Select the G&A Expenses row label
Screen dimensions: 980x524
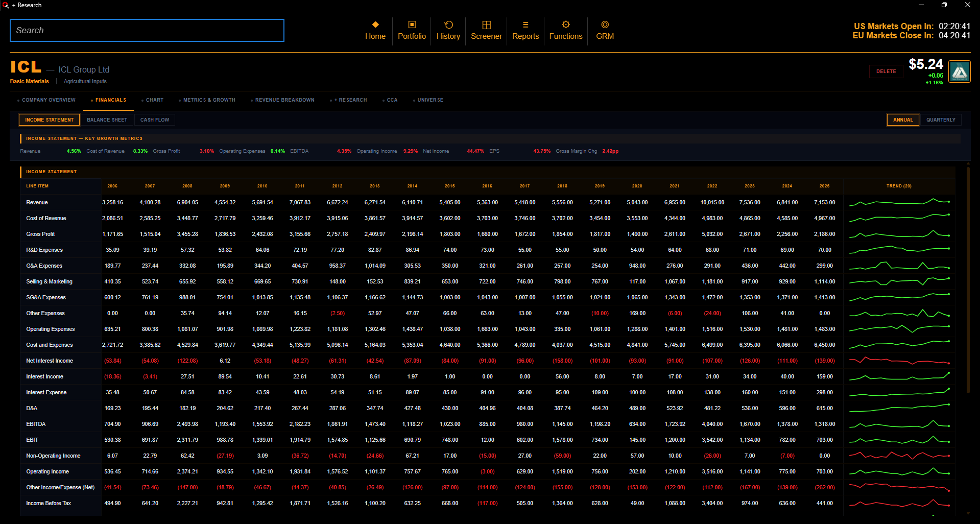click(44, 266)
